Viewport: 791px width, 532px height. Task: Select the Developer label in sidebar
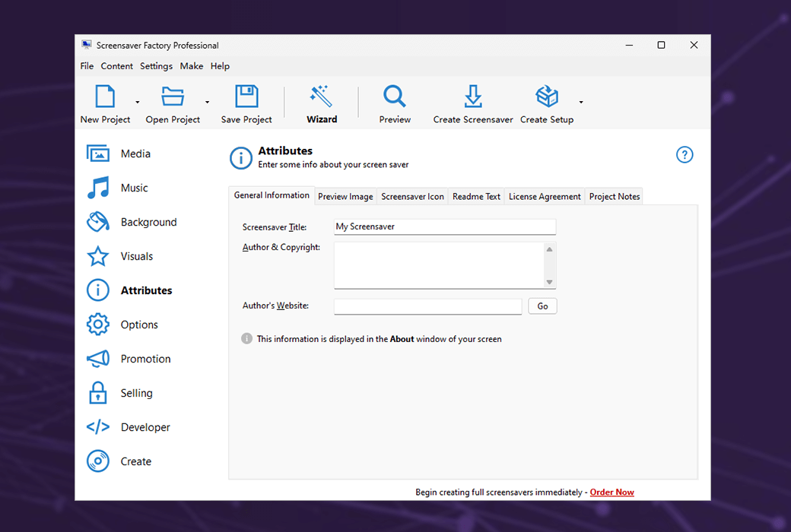tap(145, 428)
